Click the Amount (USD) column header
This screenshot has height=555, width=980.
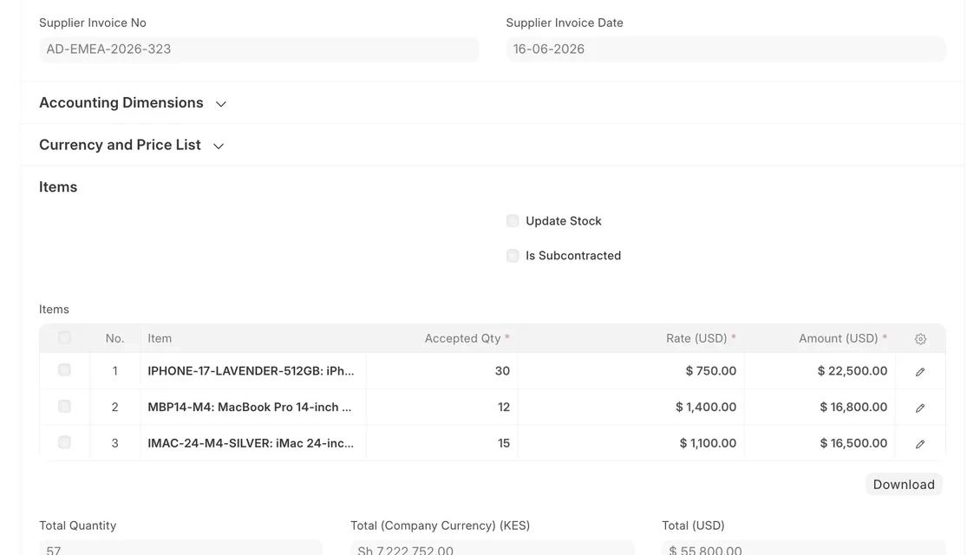tap(820, 339)
